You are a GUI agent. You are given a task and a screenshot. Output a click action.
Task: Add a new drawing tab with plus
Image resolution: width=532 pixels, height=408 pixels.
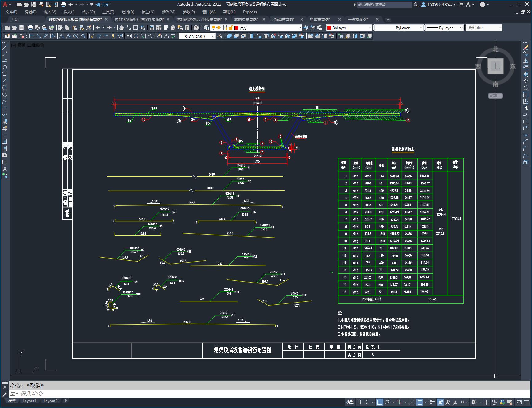(388, 19)
